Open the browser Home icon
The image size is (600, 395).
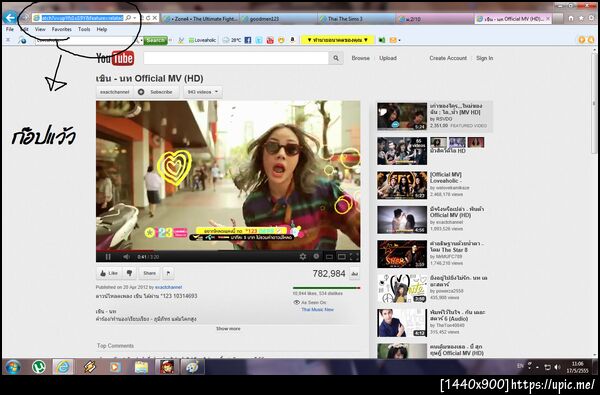(571, 18)
